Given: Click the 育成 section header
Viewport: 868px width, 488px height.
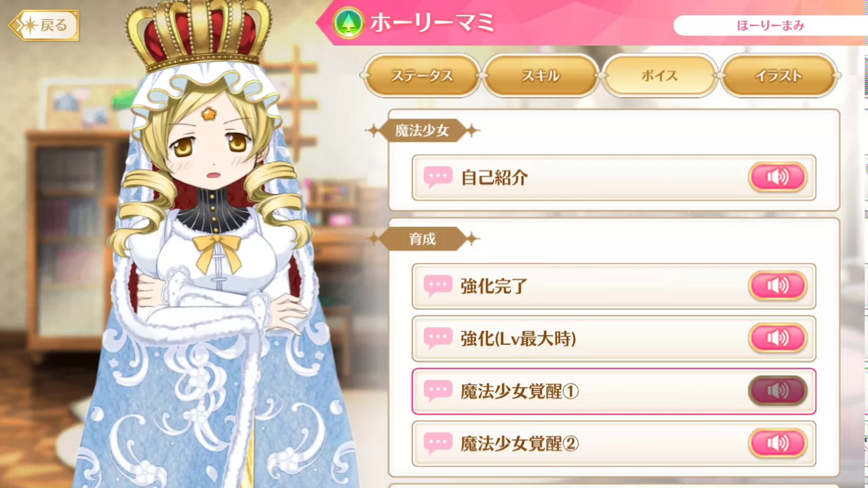Looking at the screenshot, I should tap(422, 239).
